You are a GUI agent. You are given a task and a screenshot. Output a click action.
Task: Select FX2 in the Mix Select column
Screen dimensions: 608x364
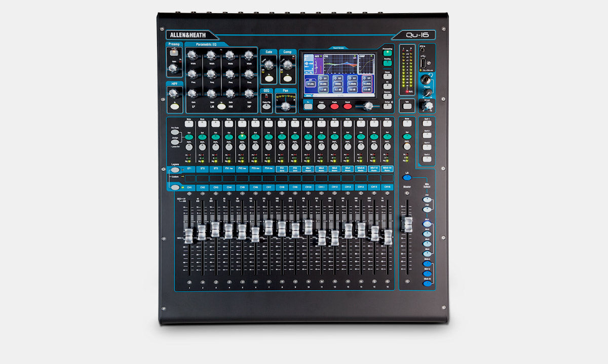point(428,210)
